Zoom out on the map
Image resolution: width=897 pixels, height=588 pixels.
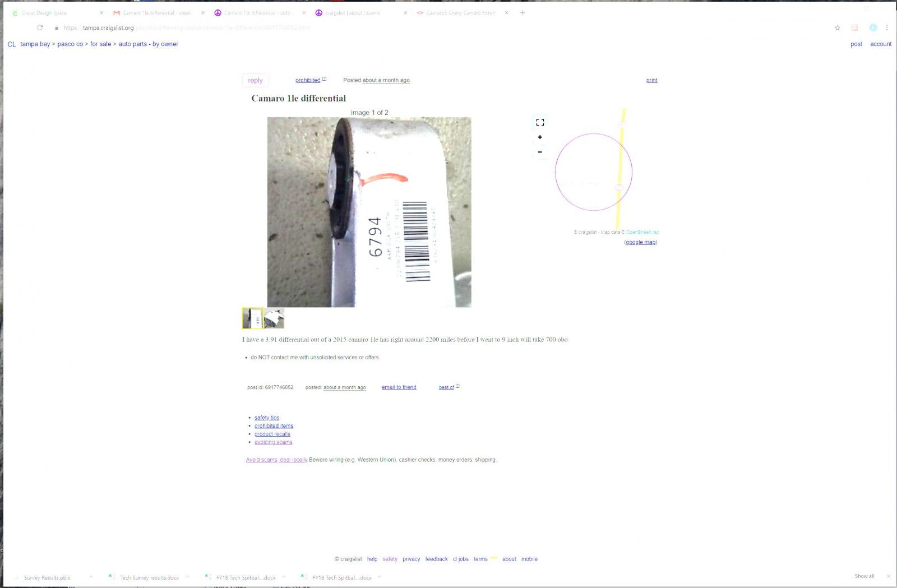[x=540, y=152]
